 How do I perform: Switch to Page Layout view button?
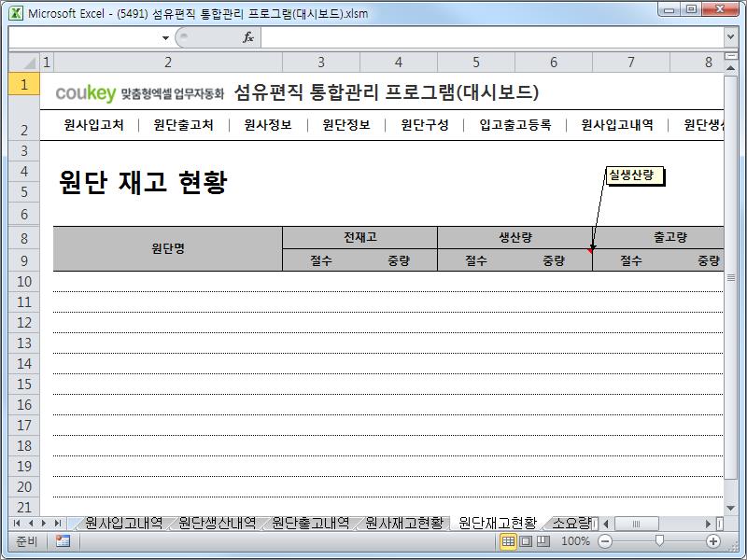[526, 541]
